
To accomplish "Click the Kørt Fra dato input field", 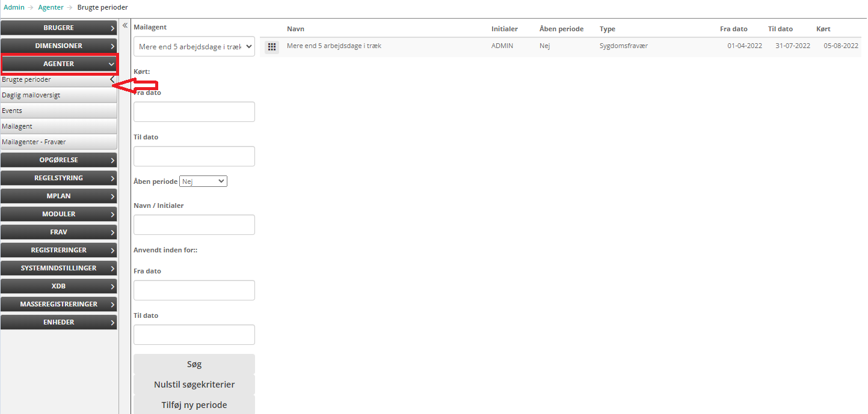I will click(x=194, y=112).
